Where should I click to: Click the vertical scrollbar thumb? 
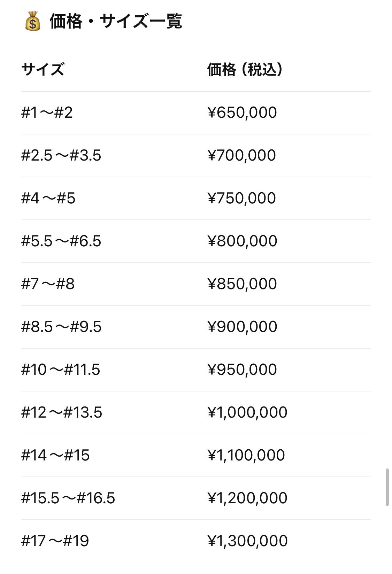[x=387, y=487]
